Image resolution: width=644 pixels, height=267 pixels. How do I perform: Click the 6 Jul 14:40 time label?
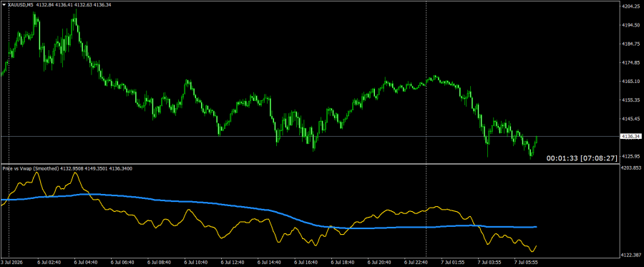pyautogui.click(x=270, y=261)
